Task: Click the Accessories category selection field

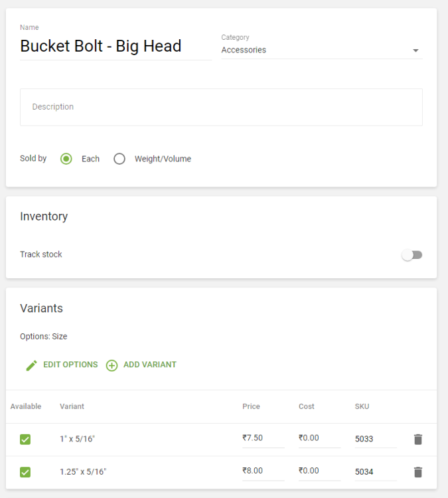Action: [312, 50]
